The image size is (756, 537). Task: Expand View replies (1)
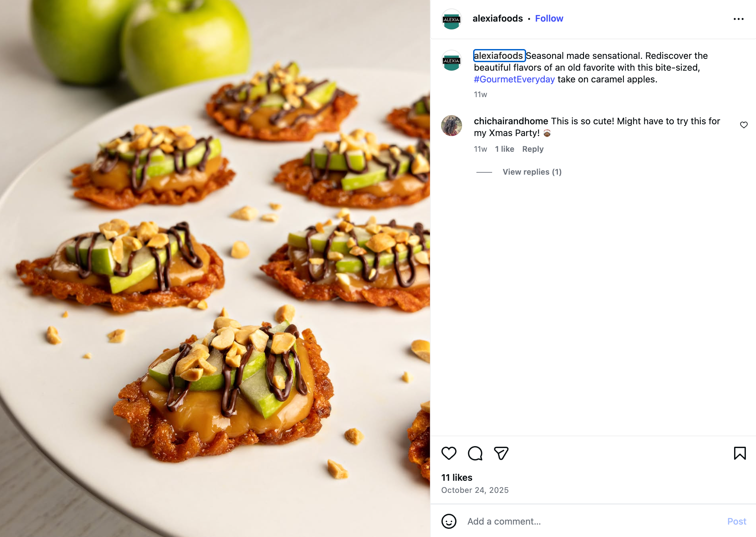click(532, 172)
